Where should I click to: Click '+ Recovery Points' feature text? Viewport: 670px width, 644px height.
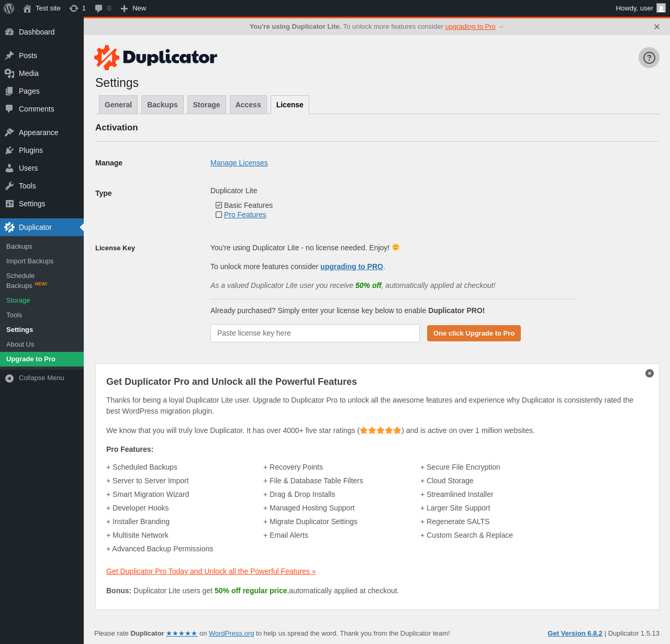[293, 467]
